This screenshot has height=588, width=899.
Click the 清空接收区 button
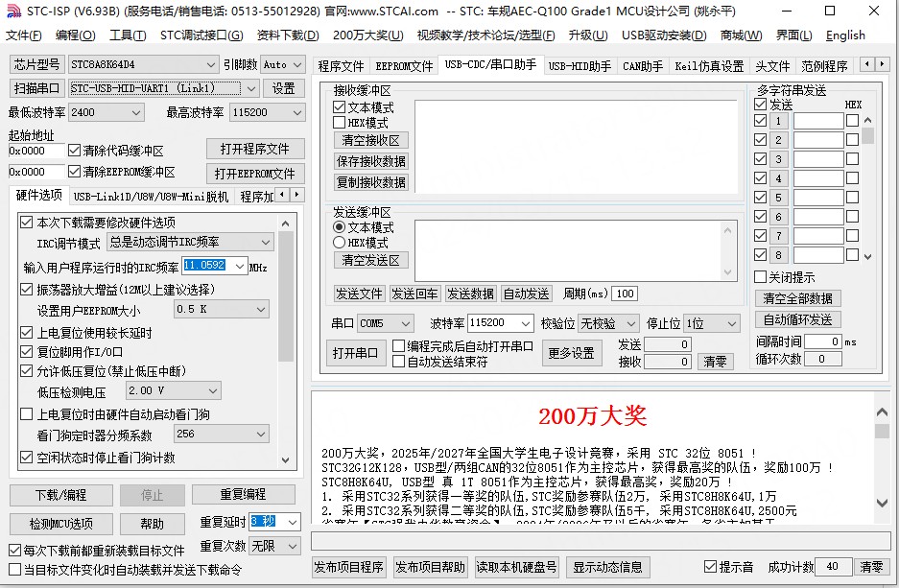[x=370, y=140]
